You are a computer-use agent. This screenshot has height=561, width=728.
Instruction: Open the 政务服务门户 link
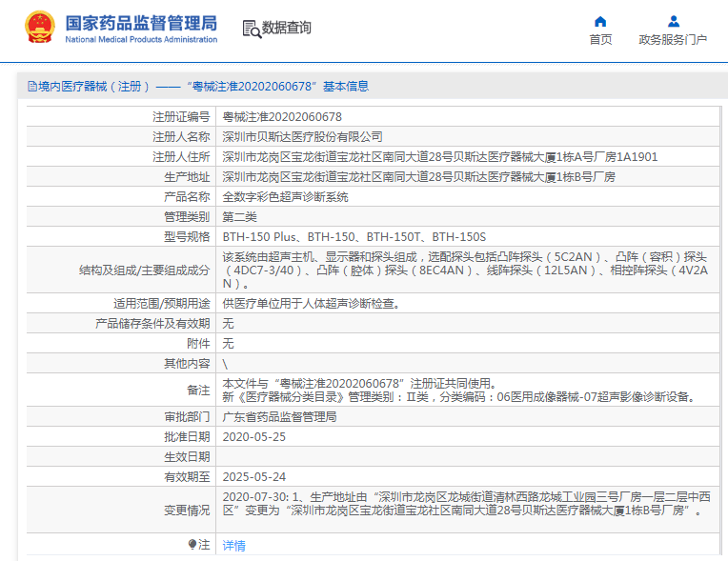click(x=673, y=40)
